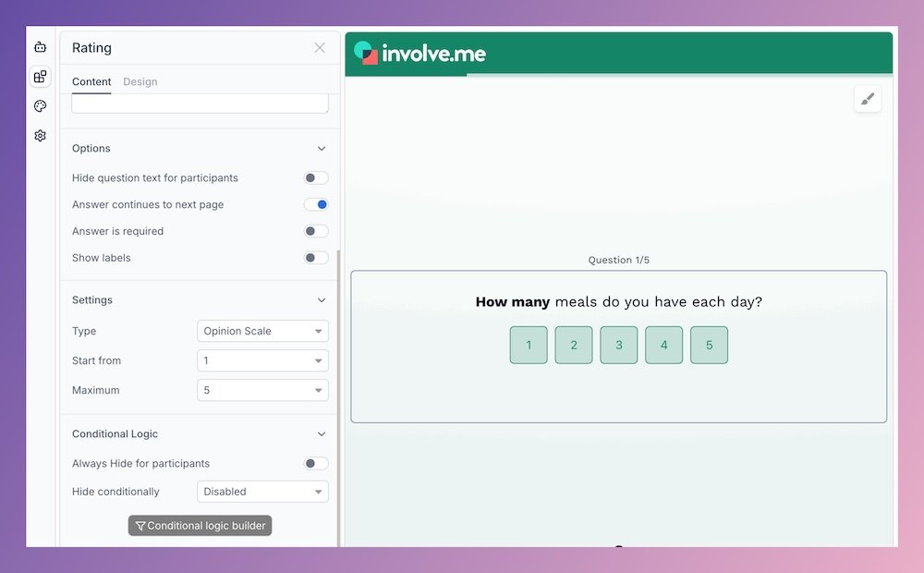
Task: Enable Hide question text for participants
Action: (315, 177)
